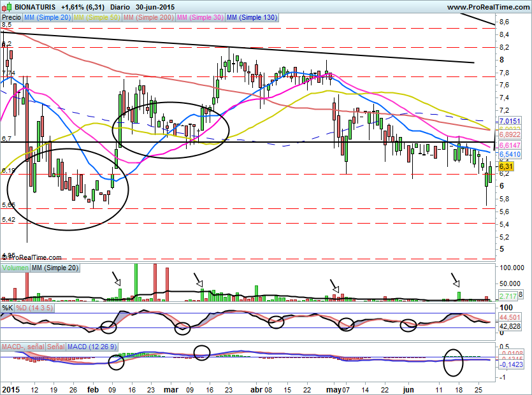Click the 2015 year marker on time axis

tap(10, 388)
